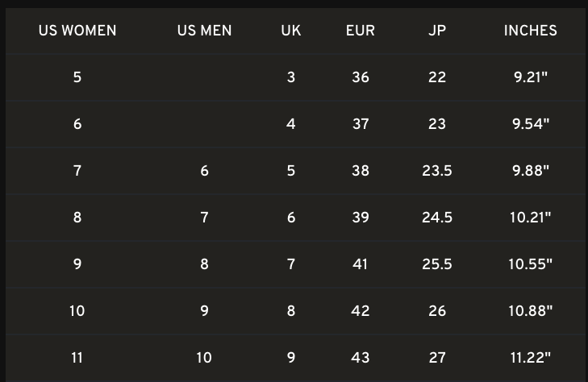The image size is (588, 382).
Task: Click the EUR 41 size cell
Action: [361, 264]
